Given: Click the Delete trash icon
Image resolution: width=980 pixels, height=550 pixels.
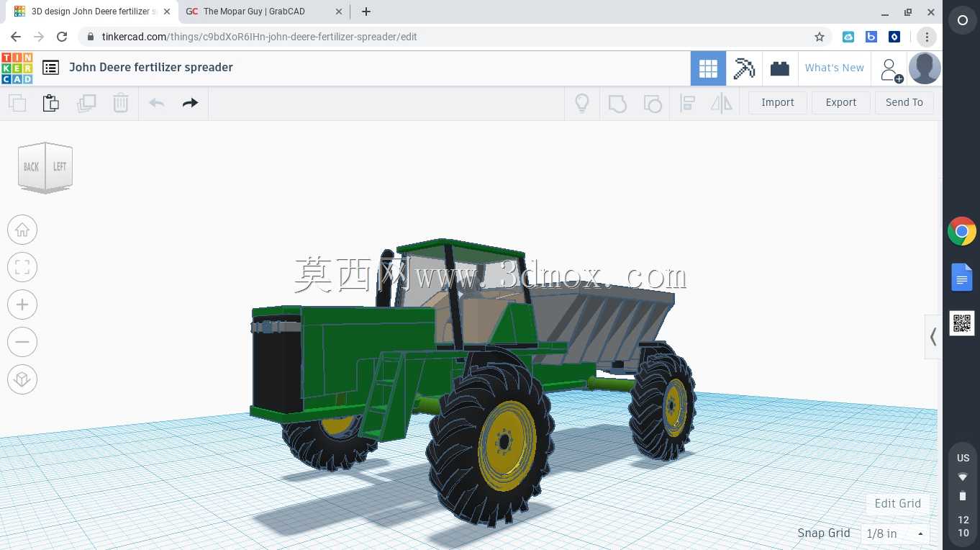Looking at the screenshot, I should [121, 103].
